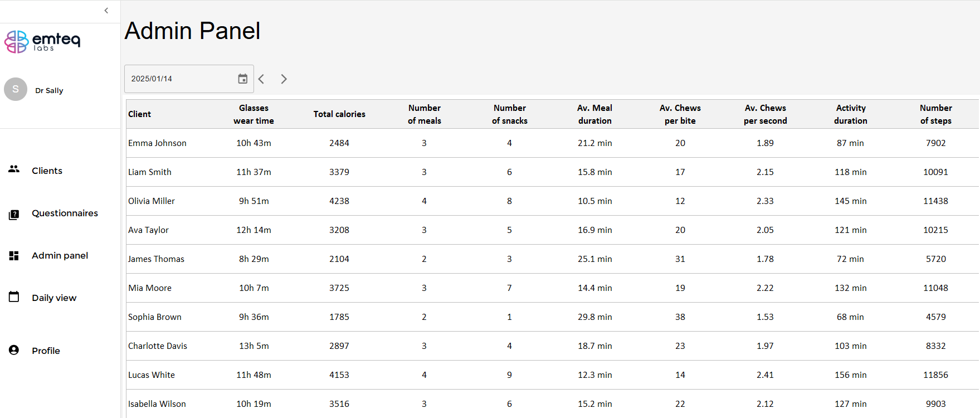Click the Clients people icon
Image resolution: width=980 pixels, height=418 pixels.
(x=14, y=169)
